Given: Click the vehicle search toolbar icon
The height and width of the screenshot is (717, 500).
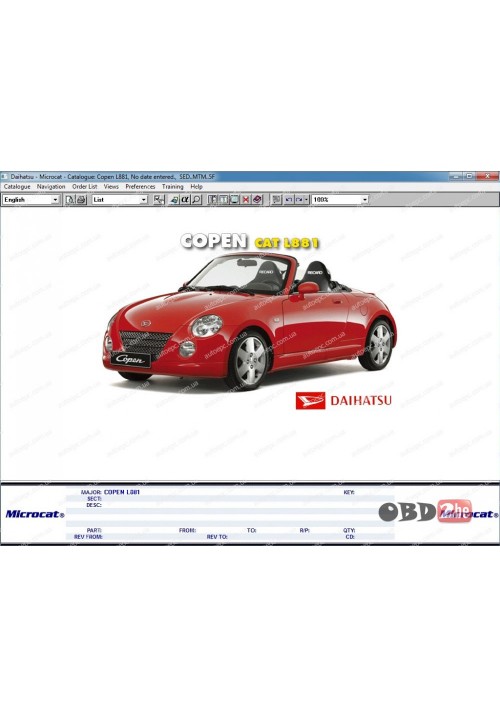Looking at the screenshot, I should click(x=174, y=200).
